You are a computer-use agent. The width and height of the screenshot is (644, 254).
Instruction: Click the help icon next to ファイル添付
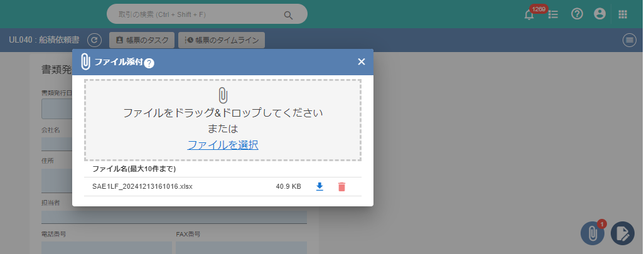tap(149, 63)
